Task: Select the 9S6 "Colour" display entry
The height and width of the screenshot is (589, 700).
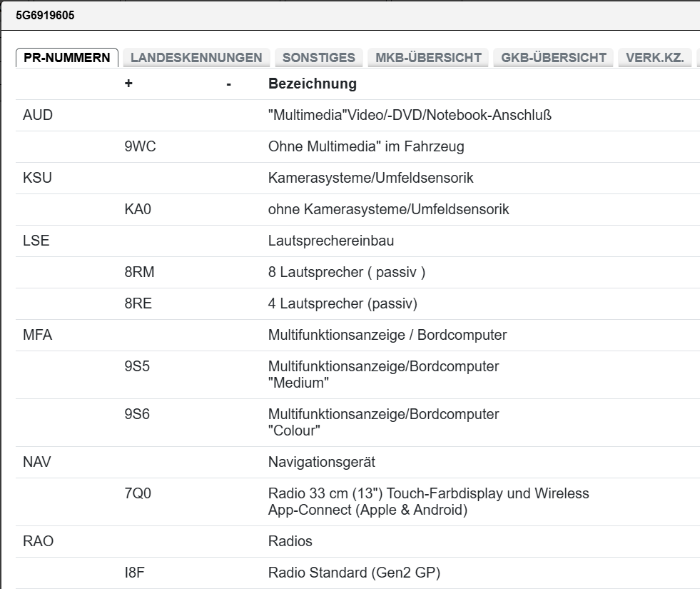Action: coord(137,415)
